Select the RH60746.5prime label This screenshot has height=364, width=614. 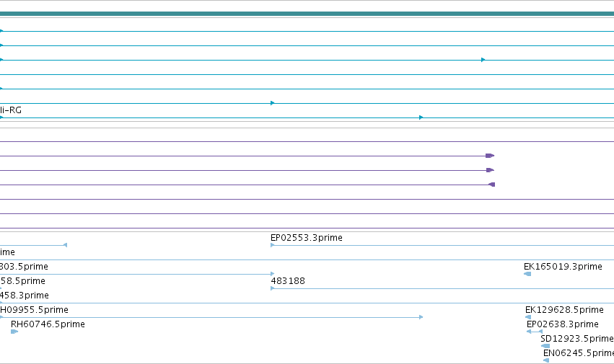pyautogui.click(x=48, y=324)
